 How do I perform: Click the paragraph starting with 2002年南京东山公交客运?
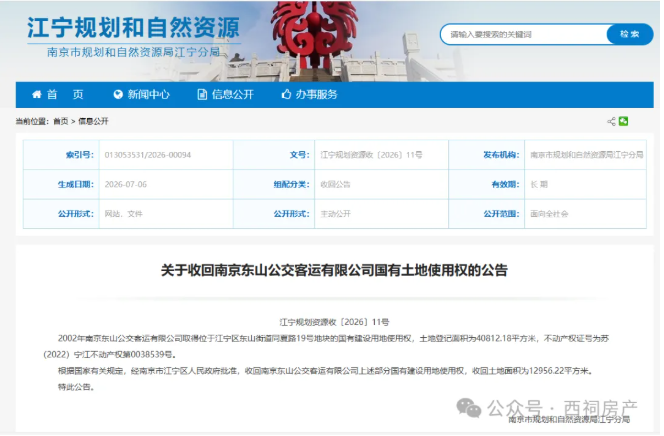pyautogui.click(x=326, y=346)
